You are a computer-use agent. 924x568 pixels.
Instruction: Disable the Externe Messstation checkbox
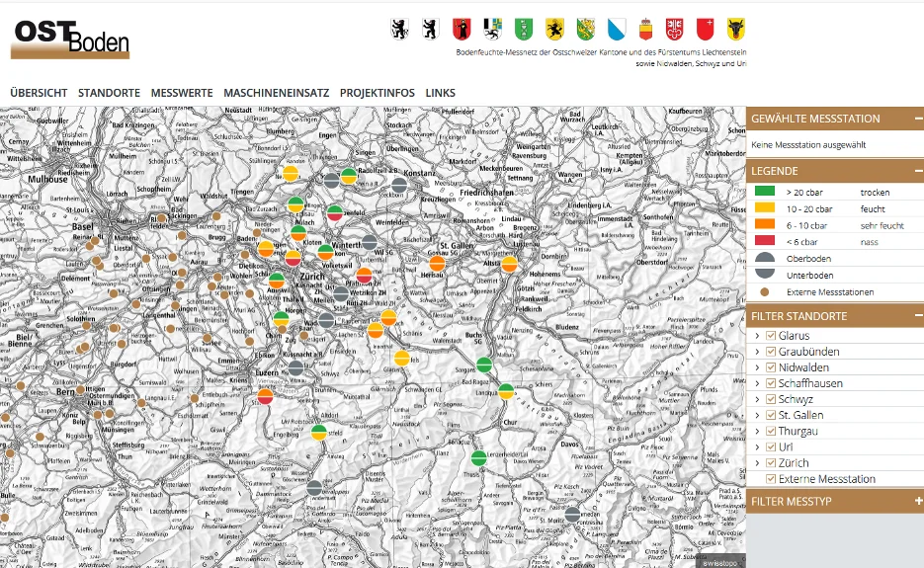tap(772, 478)
